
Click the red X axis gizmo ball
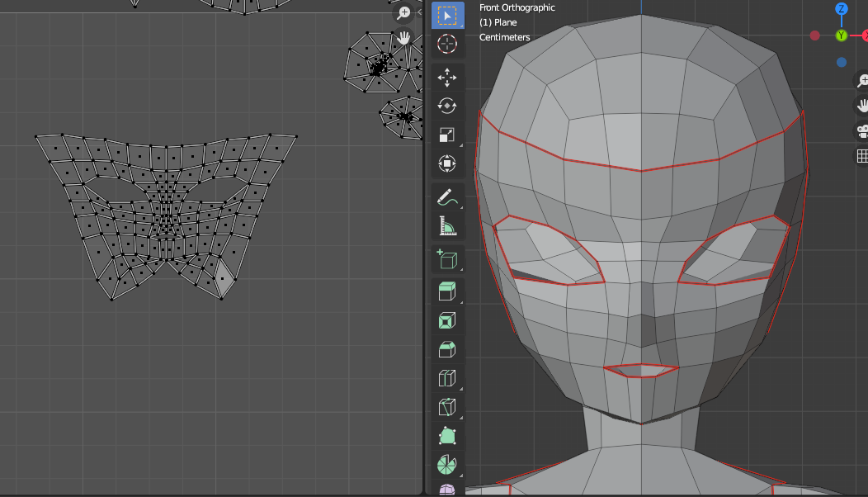tap(866, 35)
